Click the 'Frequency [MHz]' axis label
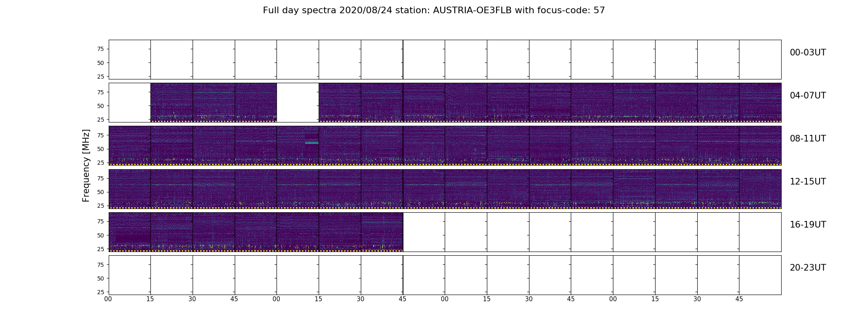Image resolution: width=868 pixels, height=331 pixels. coord(86,165)
